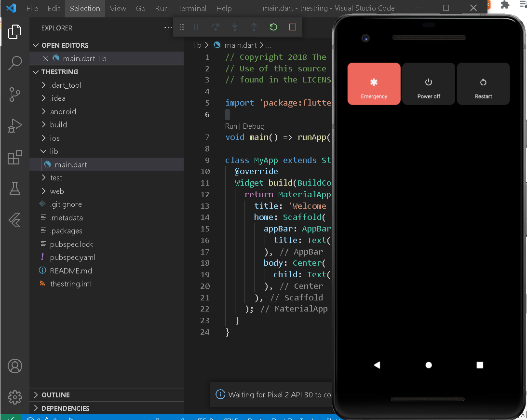Screen dimensions: 527x420
Task: Open the Run and Debug view icon
Action: click(x=14, y=126)
